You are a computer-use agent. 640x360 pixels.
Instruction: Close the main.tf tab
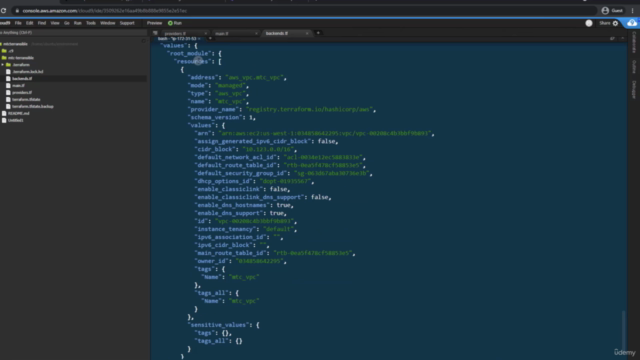tap(256, 33)
